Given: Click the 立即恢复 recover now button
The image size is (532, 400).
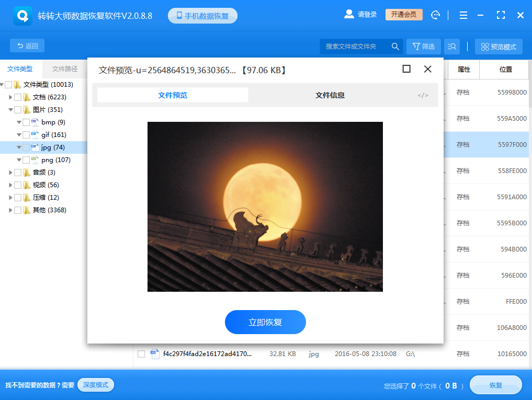Looking at the screenshot, I should [x=265, y=322].
